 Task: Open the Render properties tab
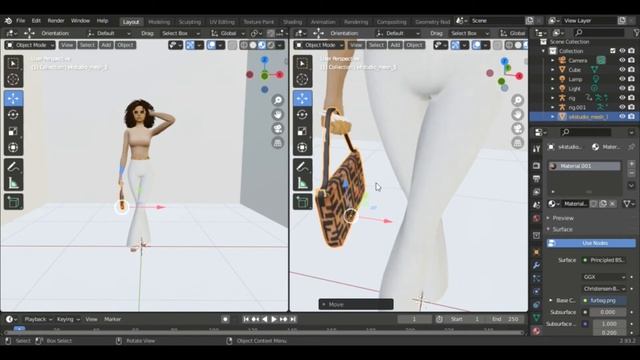pos(536,166)
